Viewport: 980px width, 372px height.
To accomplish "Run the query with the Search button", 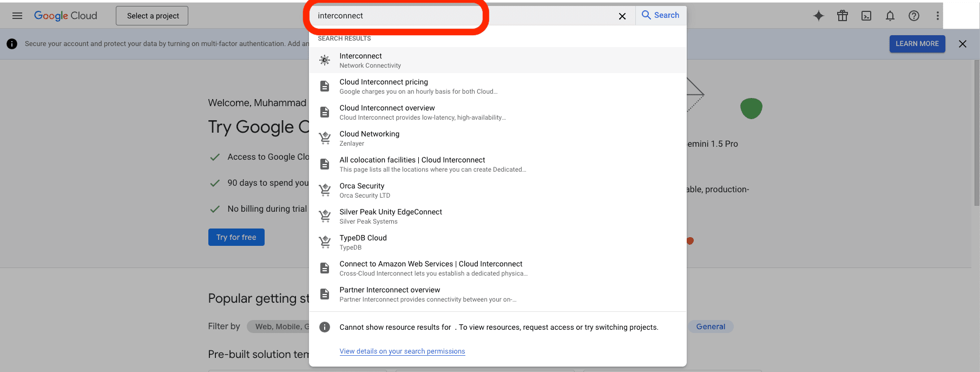I will 661,15.
